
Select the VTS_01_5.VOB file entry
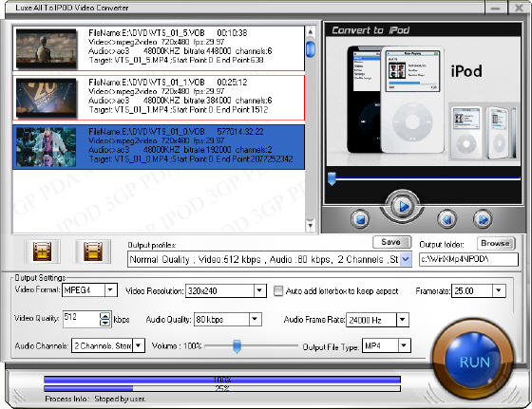point(159,48)
